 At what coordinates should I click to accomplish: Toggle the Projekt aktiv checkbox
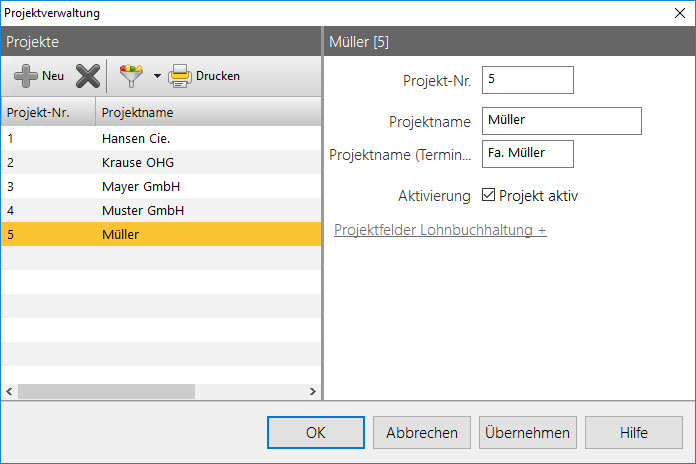(x=489, y=196)
